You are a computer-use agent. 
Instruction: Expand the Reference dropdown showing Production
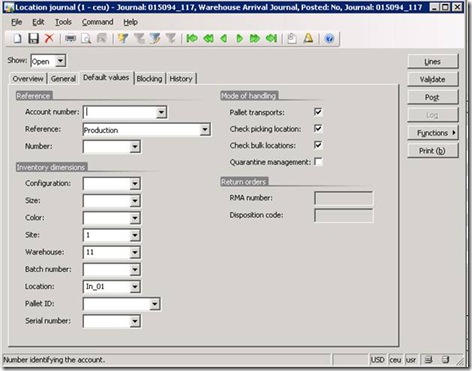[205, 130]
